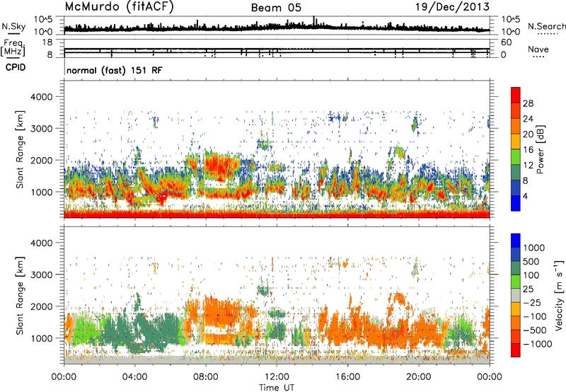The image size is (566, 392).
Task: Pick the red top segment of Power colorbar
Action: [x=516, y=96]
